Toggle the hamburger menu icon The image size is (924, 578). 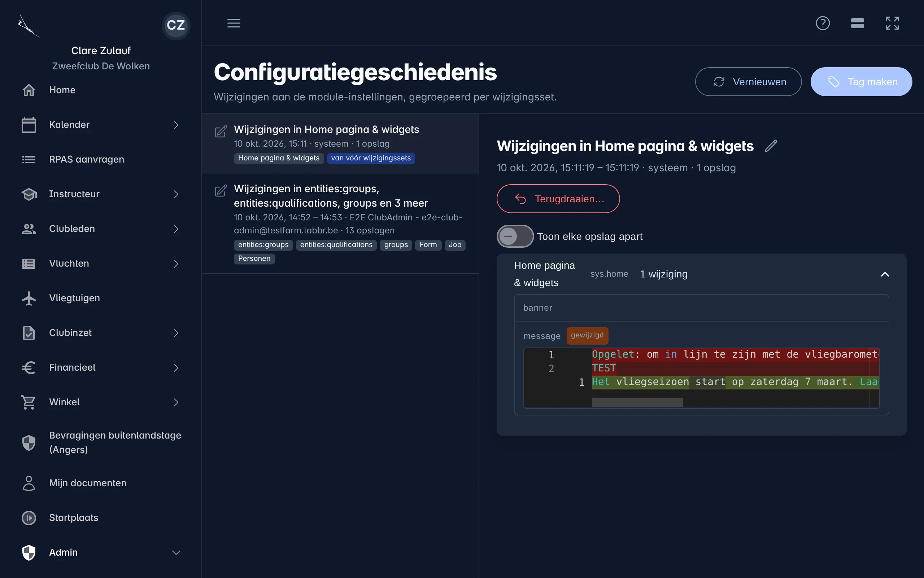pos(234,23)
